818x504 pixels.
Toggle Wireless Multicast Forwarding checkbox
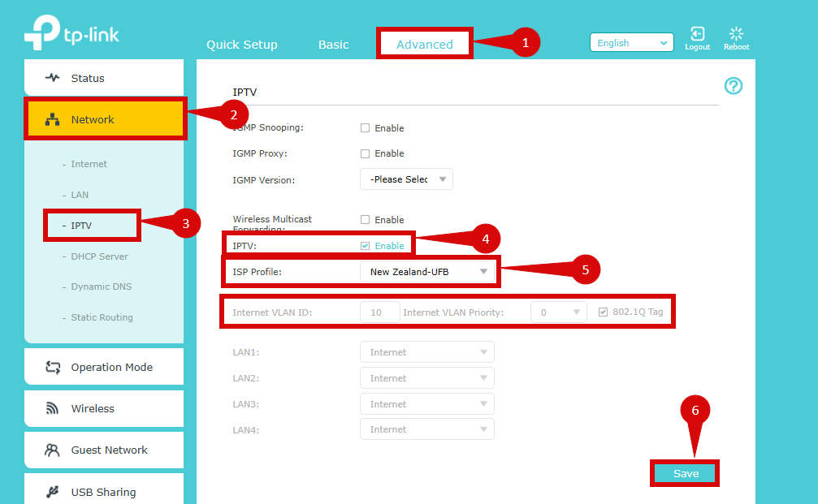[x=365, y=220]
